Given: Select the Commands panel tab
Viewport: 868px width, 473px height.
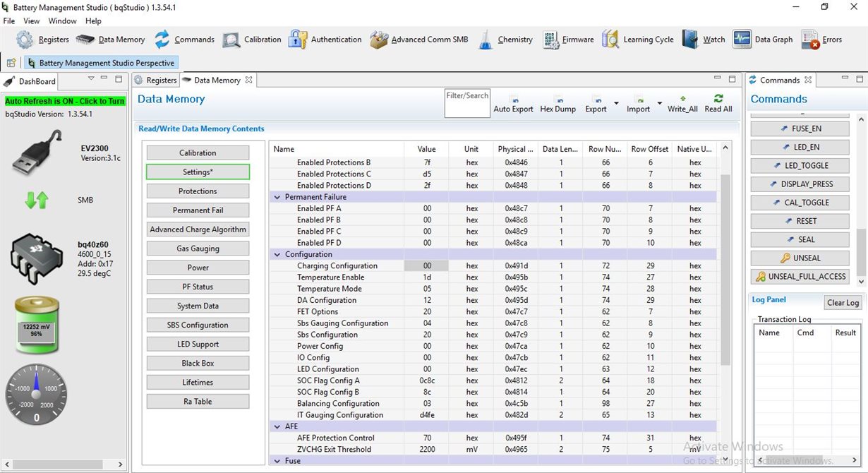Looking at the screenshot, I should [x=780, y=80].
